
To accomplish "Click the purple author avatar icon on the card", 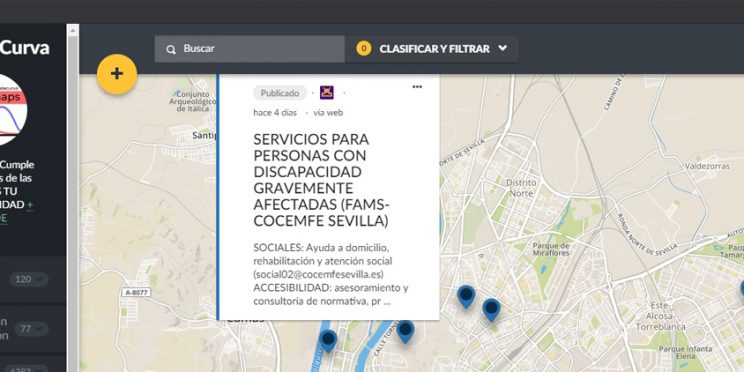I will tap(326, 93).
